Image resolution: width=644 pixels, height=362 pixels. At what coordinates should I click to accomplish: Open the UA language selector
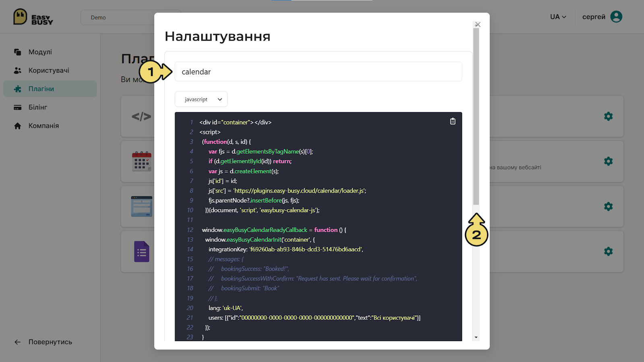click(x=558, y=17)
